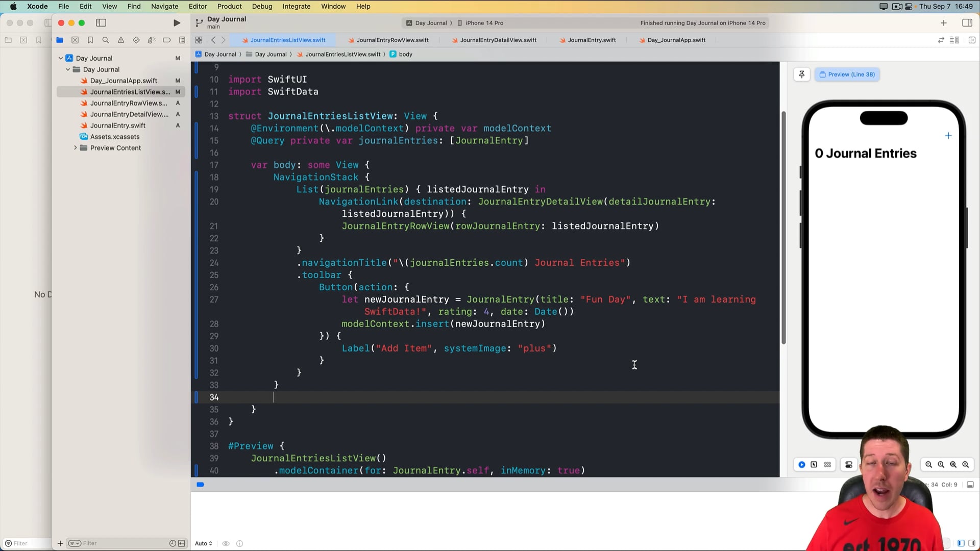Adjust editor options lines icon
The width and height of the screenshot is (980, 551).
954,40
